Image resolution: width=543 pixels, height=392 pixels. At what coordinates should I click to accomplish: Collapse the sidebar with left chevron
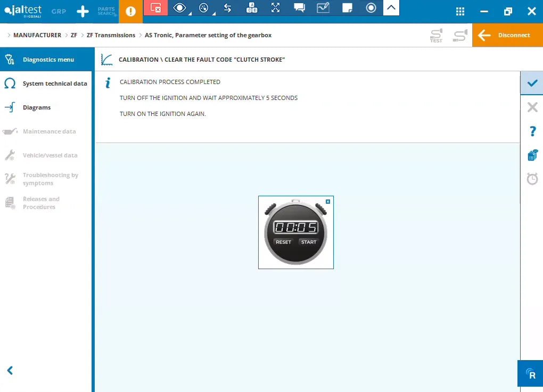click(x=10, y=371)
